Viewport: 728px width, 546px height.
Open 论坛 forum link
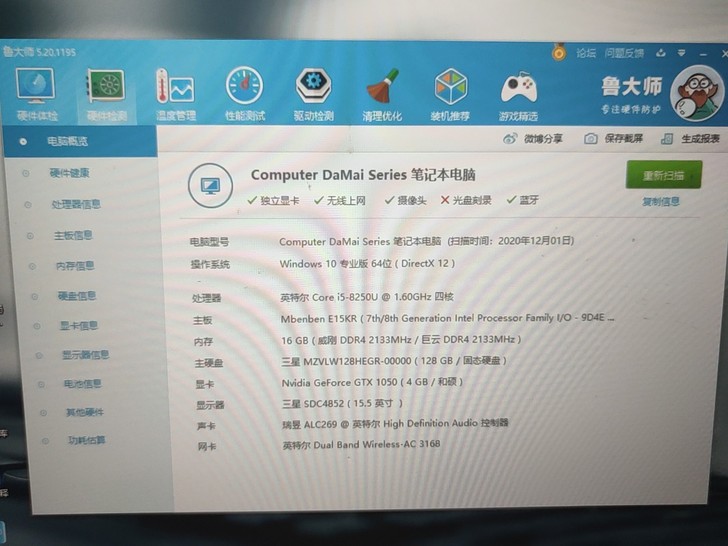pos(586,53)
